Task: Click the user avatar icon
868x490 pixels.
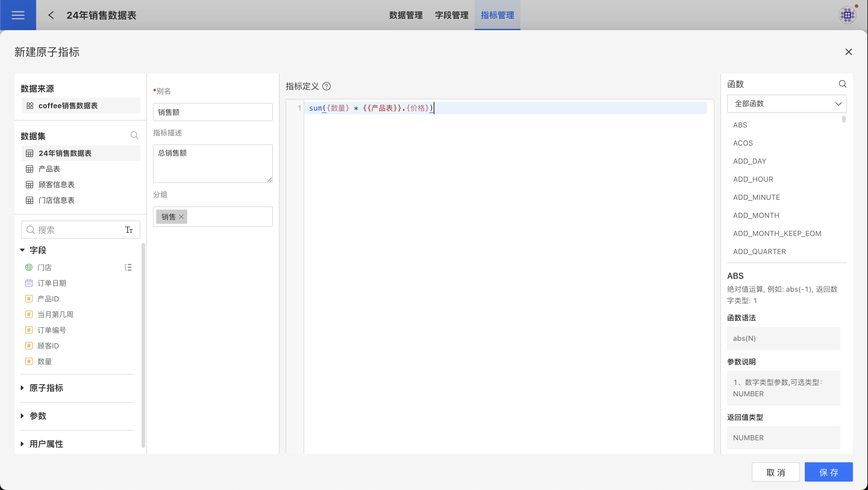Action: [x=847, y=15]
